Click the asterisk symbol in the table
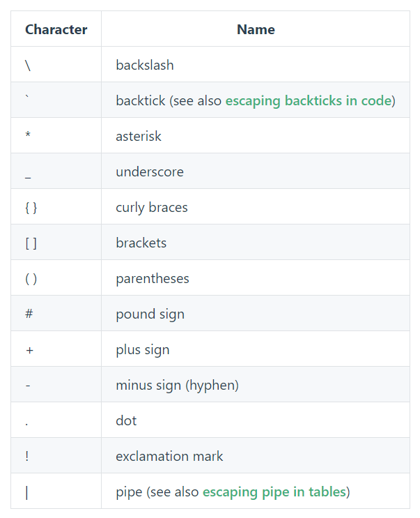420x518 pixels. (28, 135)
